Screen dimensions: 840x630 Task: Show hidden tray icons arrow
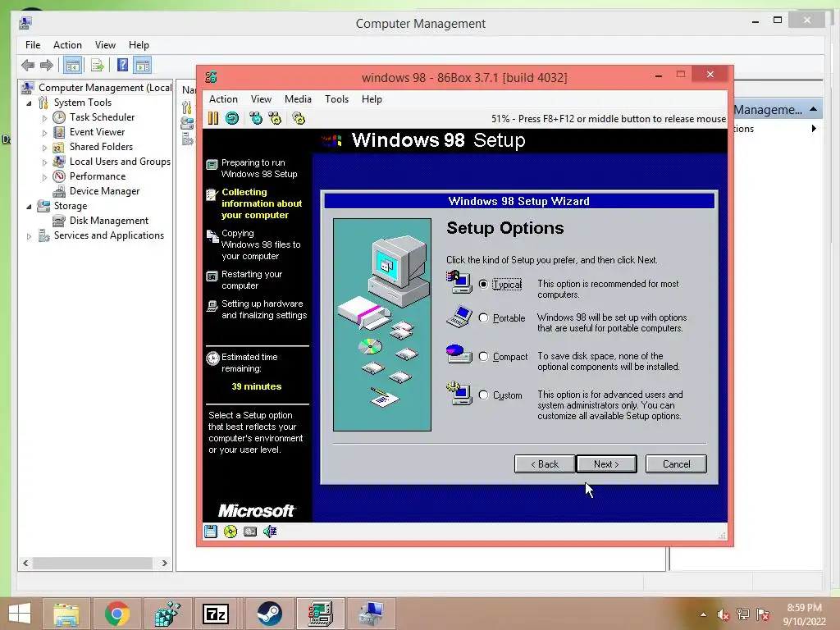click(x=703, y=614)
